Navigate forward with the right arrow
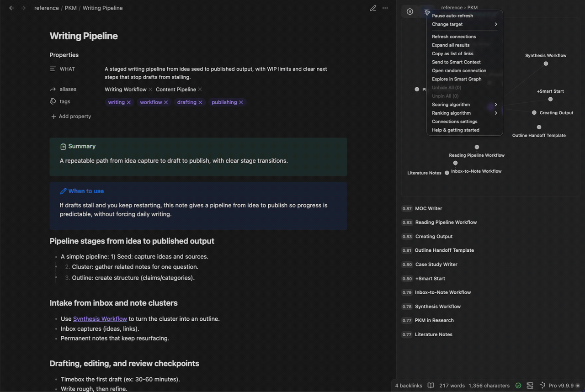 click(23, 8)
